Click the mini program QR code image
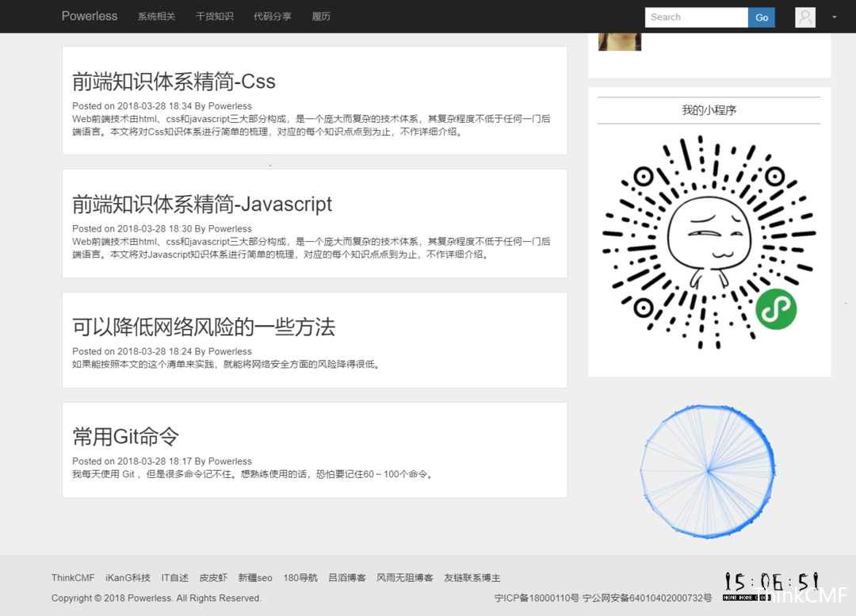856x616 pixels. (709, 243)
